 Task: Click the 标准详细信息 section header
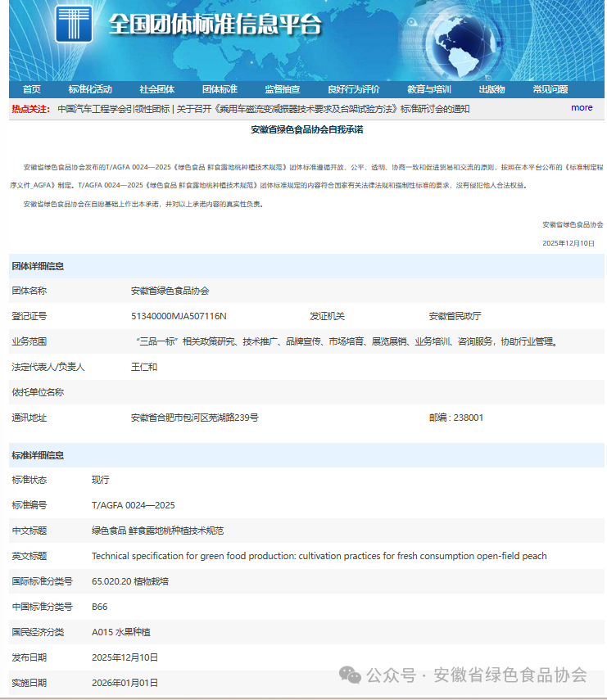[x=38, y=455]
